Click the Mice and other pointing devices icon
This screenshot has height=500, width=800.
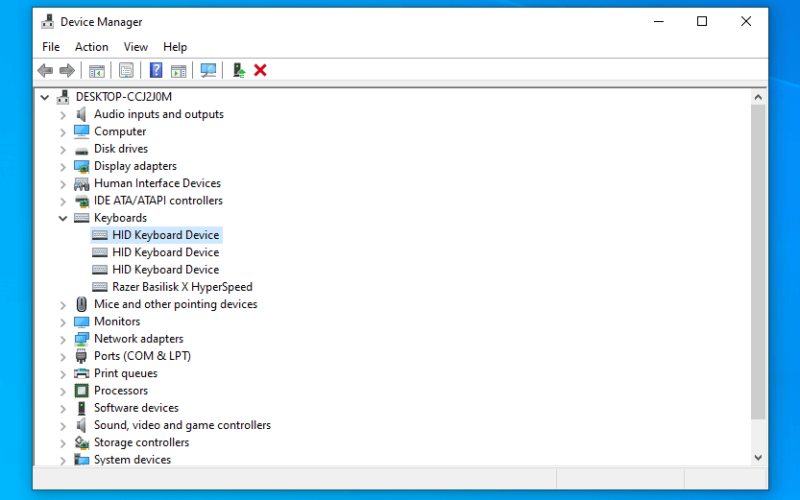click(81, 304)
